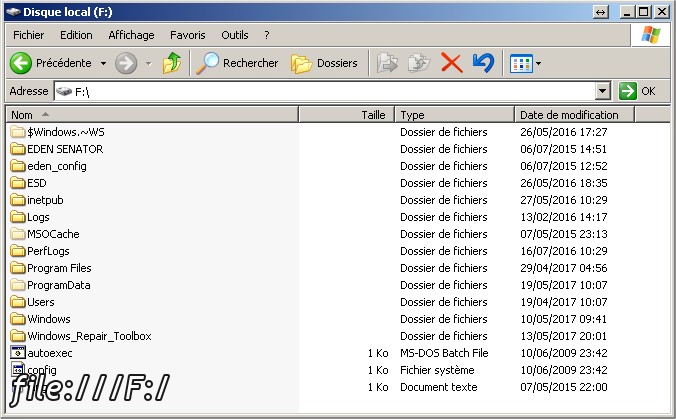Expand the Précédente history dropdown arrow
This screenshot has height=419, width=676.
(x=103, y=64)
